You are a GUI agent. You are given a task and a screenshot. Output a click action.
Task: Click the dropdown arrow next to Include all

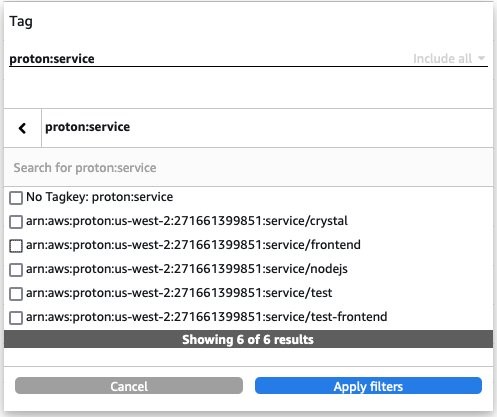click(481, 58)
